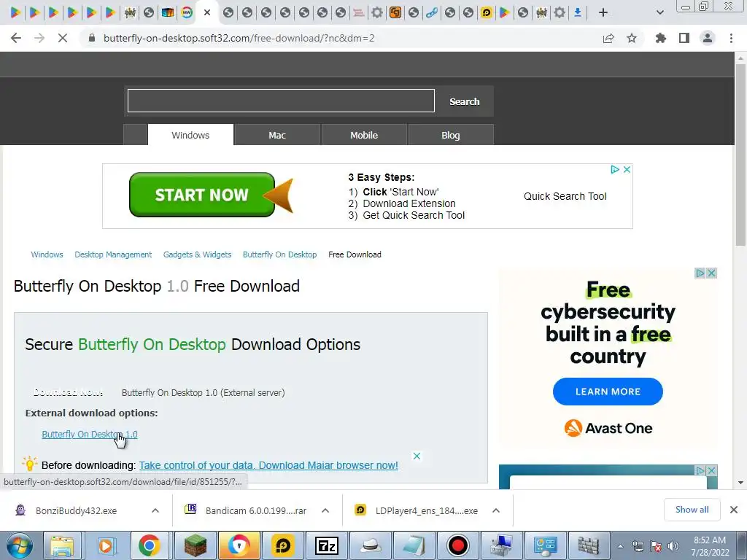
Task: Open a new tab with plus button
Action: (x=603, y=12)
